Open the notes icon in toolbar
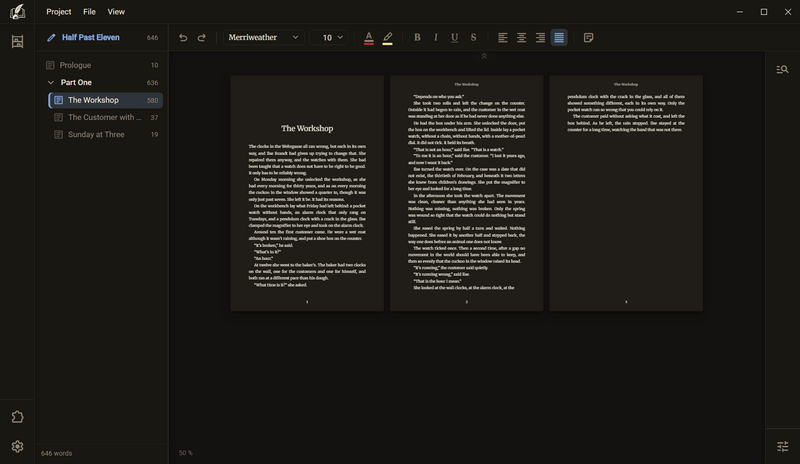Screen dimensions: 800x464 coord(588,38)
